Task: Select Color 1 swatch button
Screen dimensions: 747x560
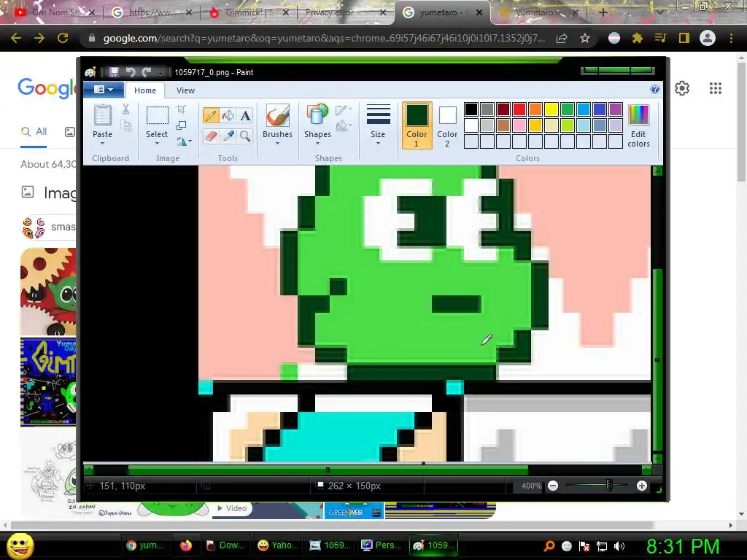Action: coord(417,125)
